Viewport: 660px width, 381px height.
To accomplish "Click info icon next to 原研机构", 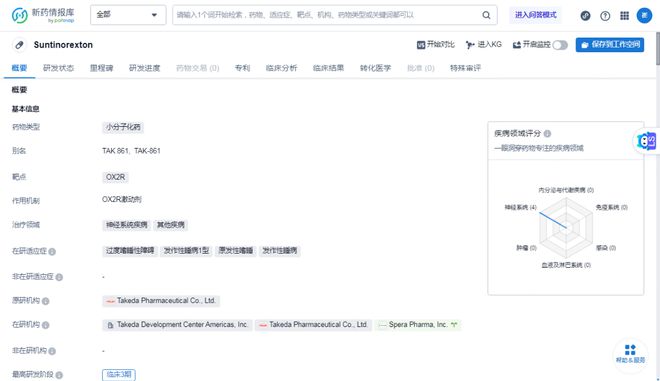I will pos(45,301).
